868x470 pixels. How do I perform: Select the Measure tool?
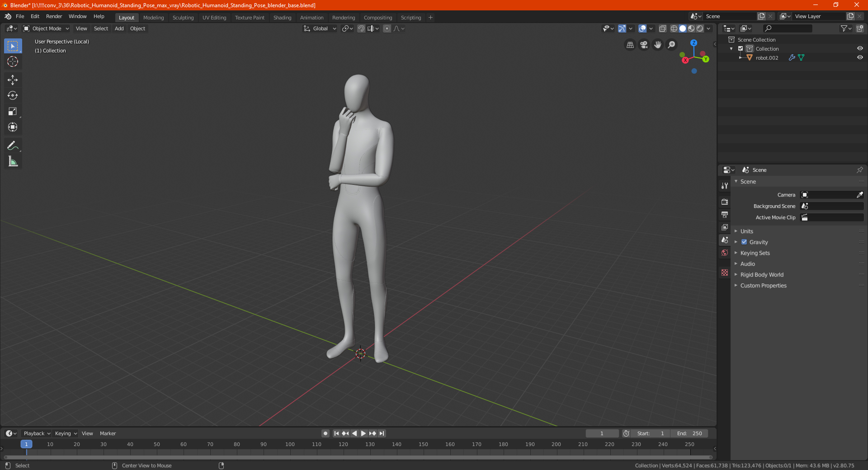coord(13,161)
